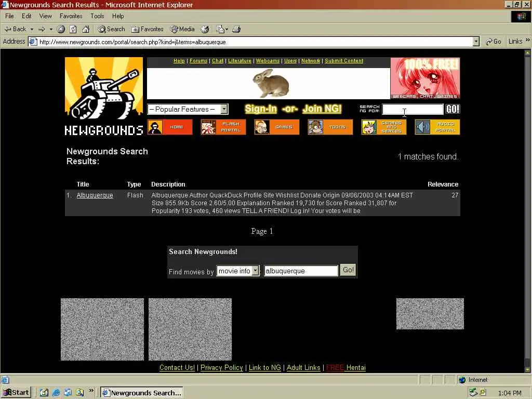
Task: Click the Contact Us! footer link
Action: pyautogui.click(x=177, y=367)
